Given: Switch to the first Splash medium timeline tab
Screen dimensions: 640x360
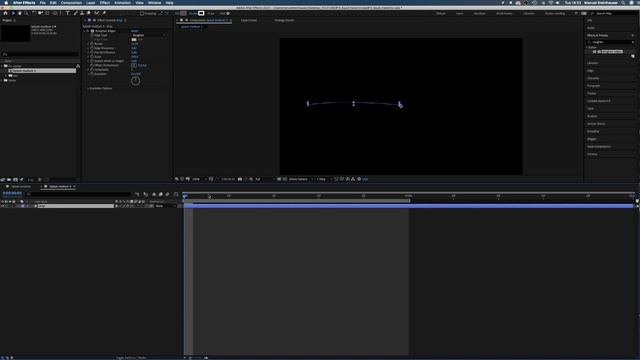Looking at the screenshot, I should 20,187.
